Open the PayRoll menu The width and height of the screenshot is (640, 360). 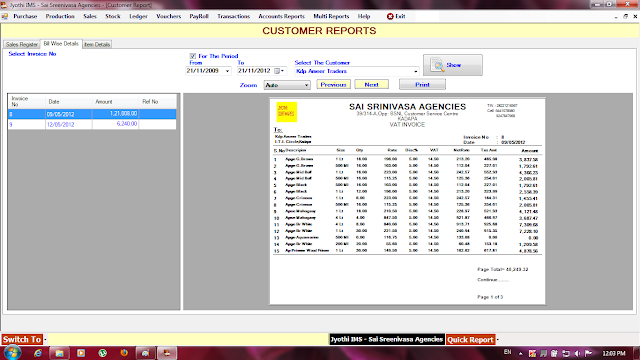(199, 16)
